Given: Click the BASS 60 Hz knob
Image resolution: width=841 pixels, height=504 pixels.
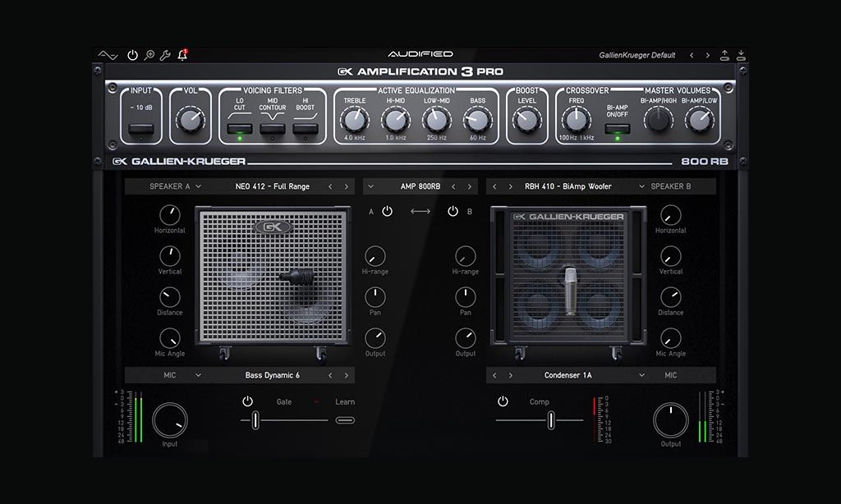Looking at the screenshot, I should [477, 120].
